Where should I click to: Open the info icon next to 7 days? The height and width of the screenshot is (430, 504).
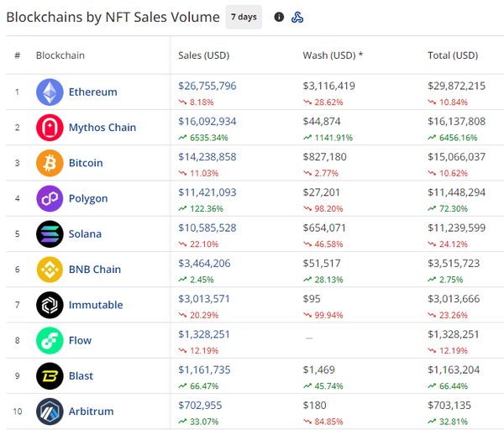pyautogui.click(x=279, y=18)
